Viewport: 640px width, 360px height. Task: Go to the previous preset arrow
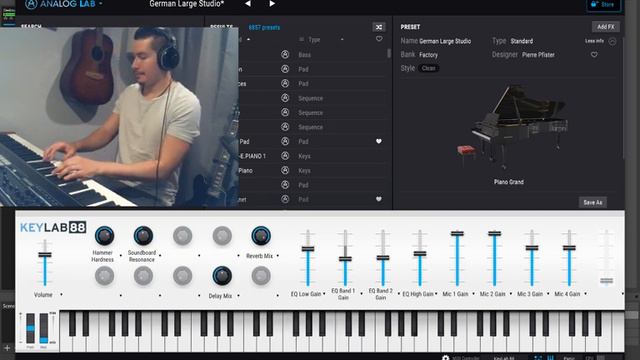click(248, 4)
